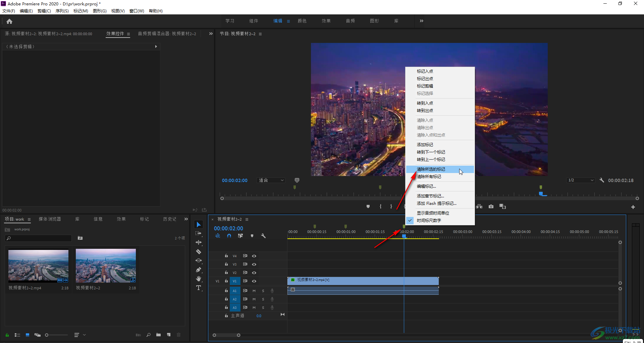Toggle V4 track output eye
This screenshot has width=644, height=343.
[x=254, y=256]
